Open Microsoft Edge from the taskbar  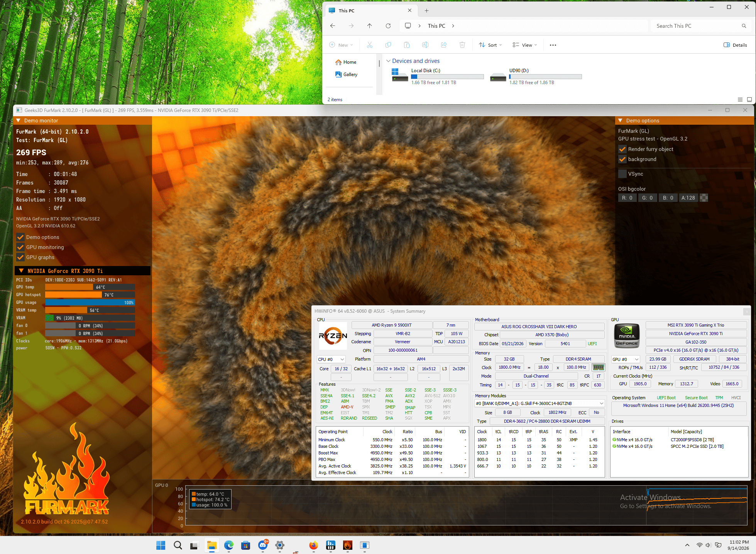click(229, 545)
